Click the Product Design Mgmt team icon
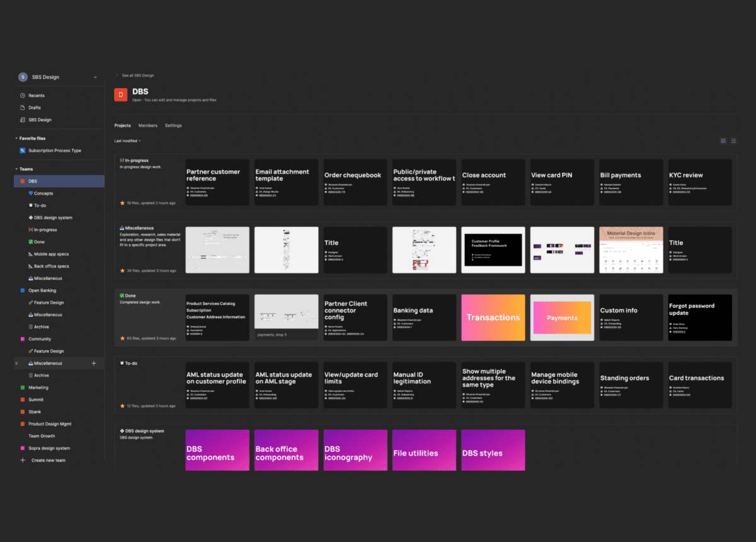 (x=23, y=424)
